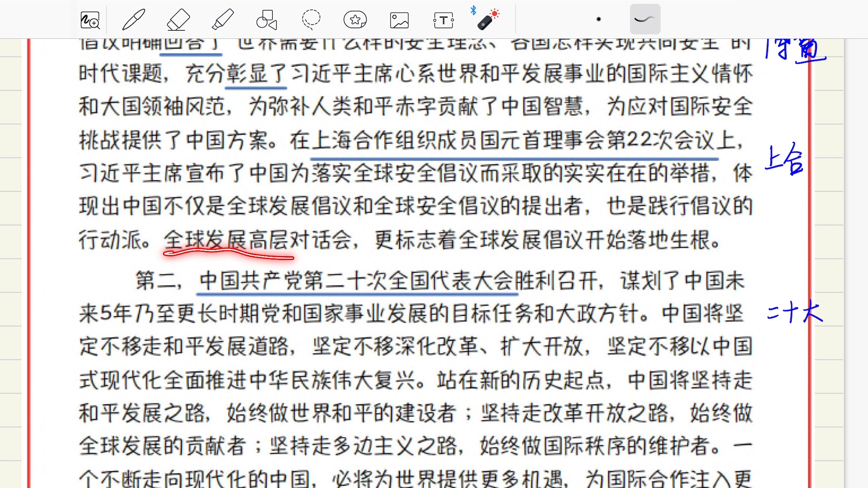Select the handwriting zoom tool
Screen dimensions: 868x488
click(90, 20)
